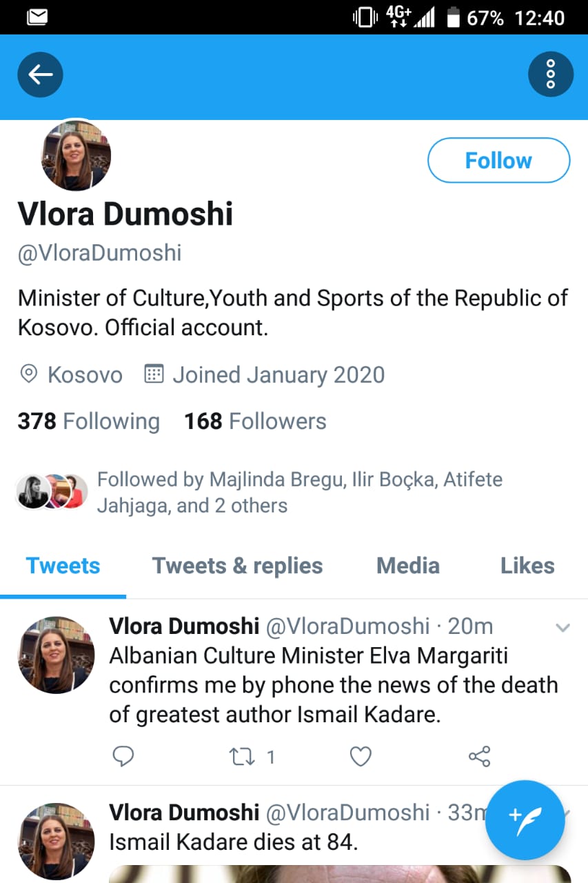588x883 pixels.
Task: Expand options chevron on the 20m tweet
Action: pos(562,628)
